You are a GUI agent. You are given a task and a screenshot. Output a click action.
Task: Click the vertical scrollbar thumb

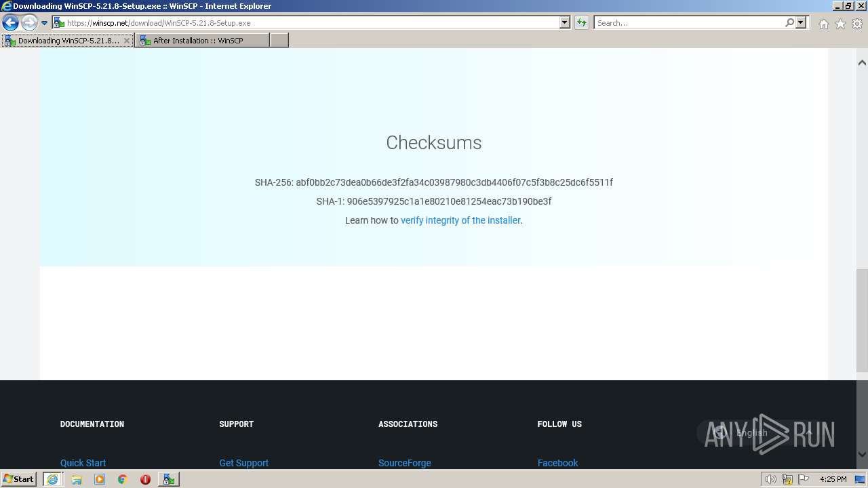click(x=862, y=321)
